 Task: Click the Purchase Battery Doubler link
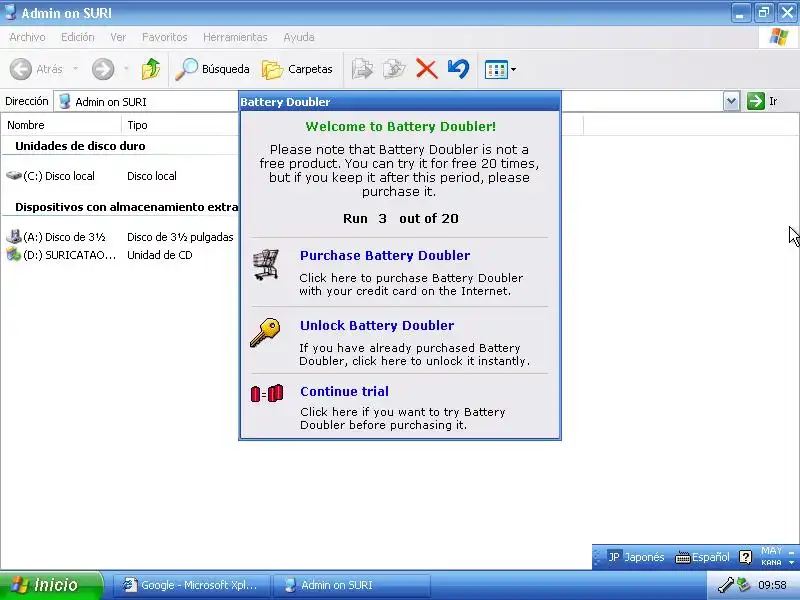pos(385,255)
